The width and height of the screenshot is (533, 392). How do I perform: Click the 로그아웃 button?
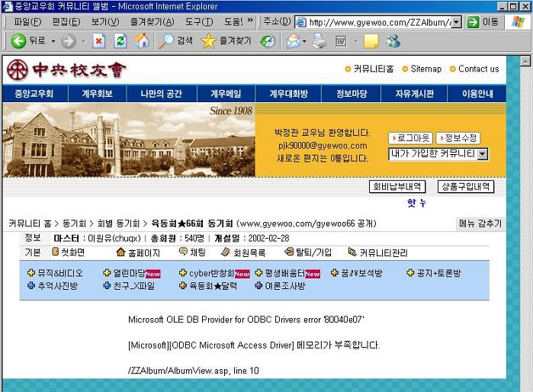tap(410, 138)
